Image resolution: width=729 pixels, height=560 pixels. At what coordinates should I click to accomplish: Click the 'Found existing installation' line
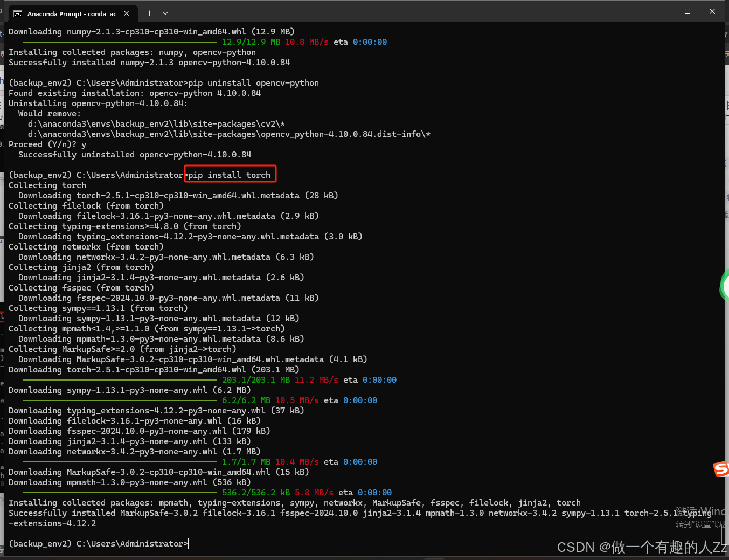[135, 93]
